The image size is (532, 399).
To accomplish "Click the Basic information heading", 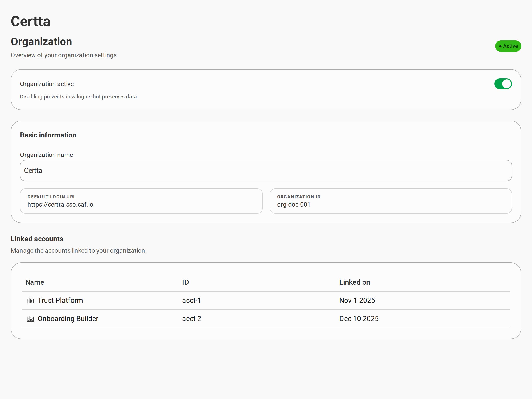I will 48,135.
